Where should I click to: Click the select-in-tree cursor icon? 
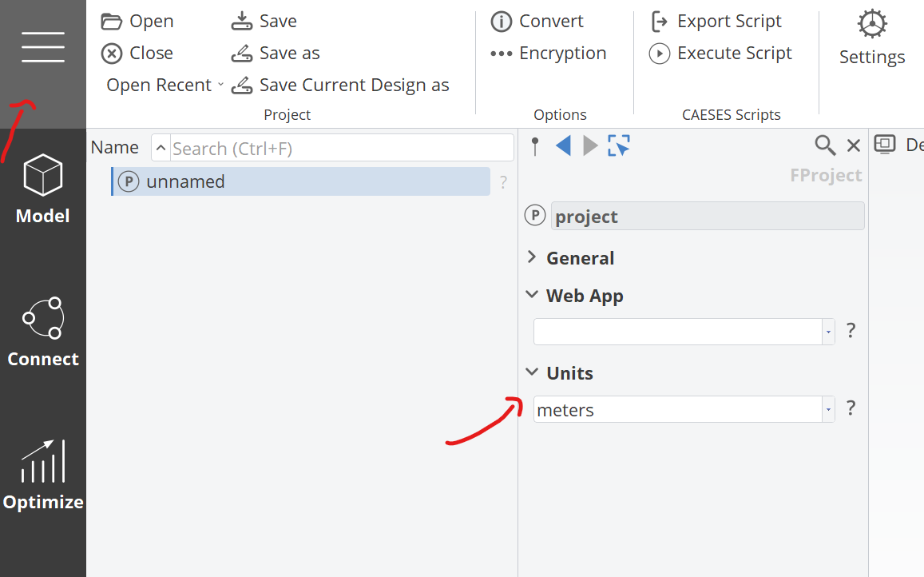click(x=619, y=145)
